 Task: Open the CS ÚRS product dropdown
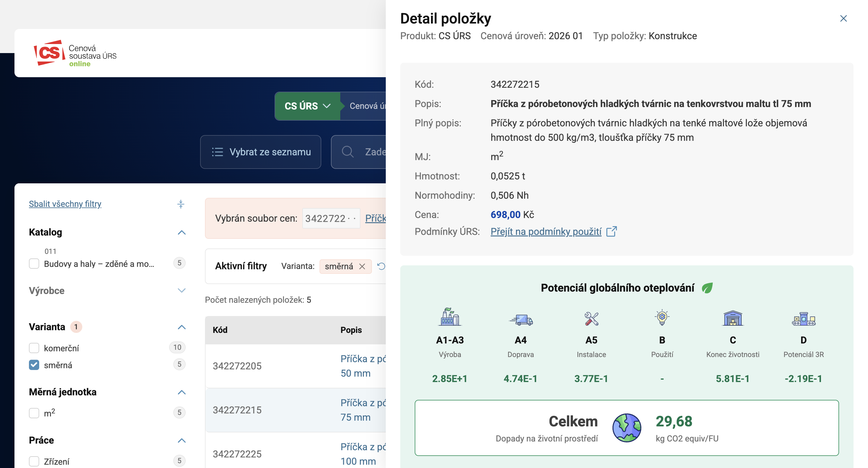(x=307, y=106)
